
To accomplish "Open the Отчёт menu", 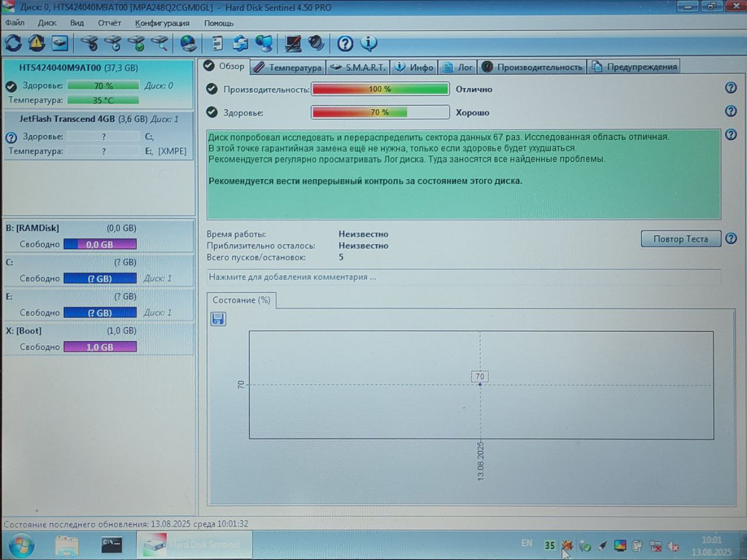I will tap(110, 23).
